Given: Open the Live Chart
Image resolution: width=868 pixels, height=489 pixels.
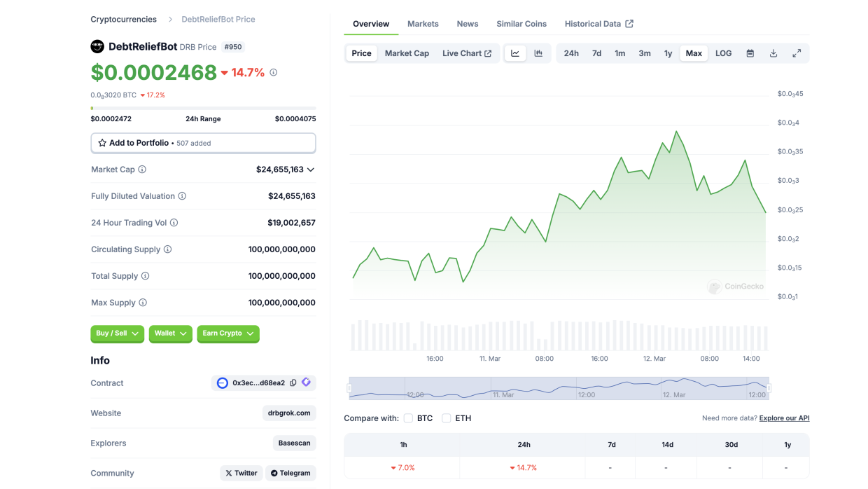Looking at the screenshot, I should point(467,53).
